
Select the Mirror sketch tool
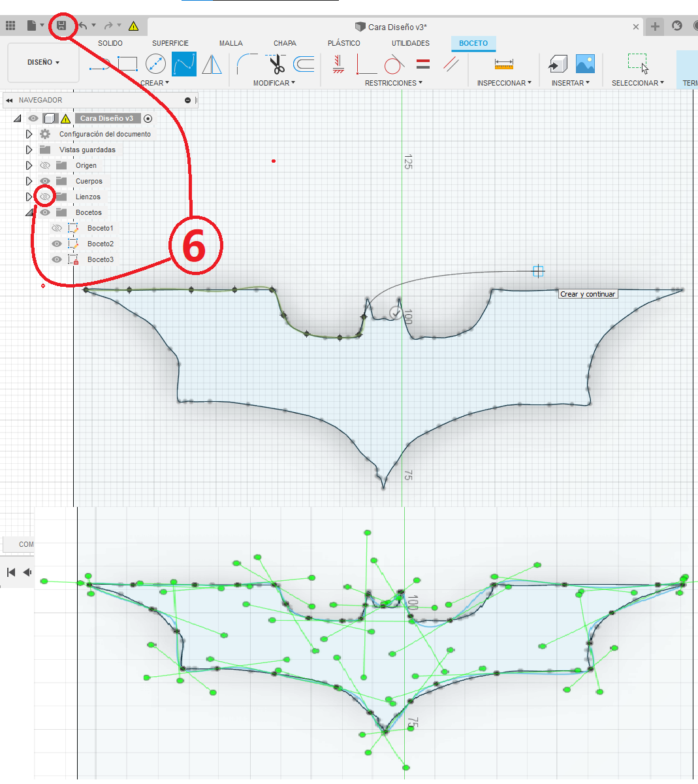(x=212, y=65)
